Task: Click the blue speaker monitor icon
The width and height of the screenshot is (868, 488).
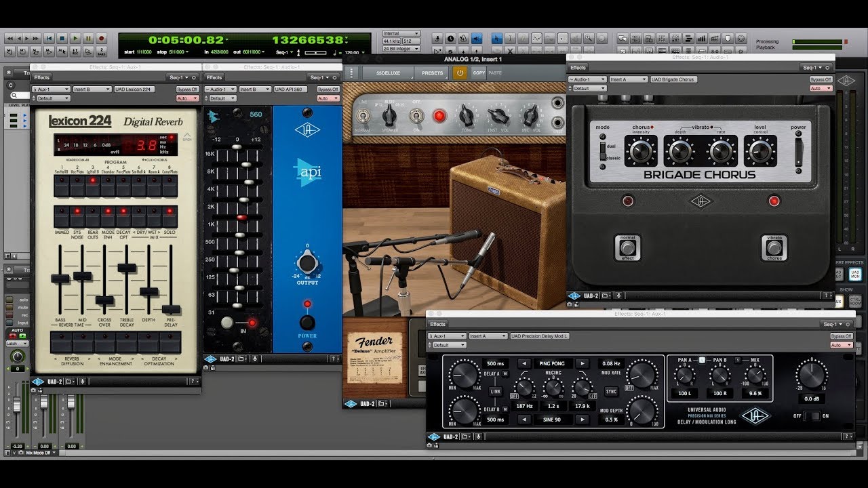Action: 476,39
